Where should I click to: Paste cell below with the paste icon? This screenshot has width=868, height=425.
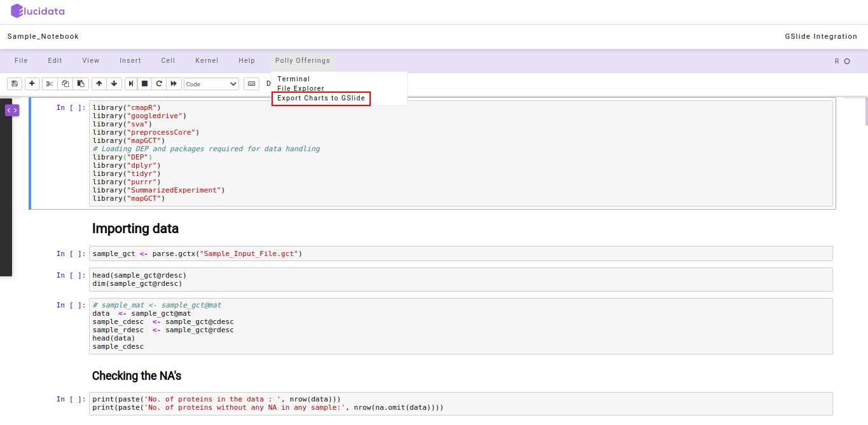(79, 83)
